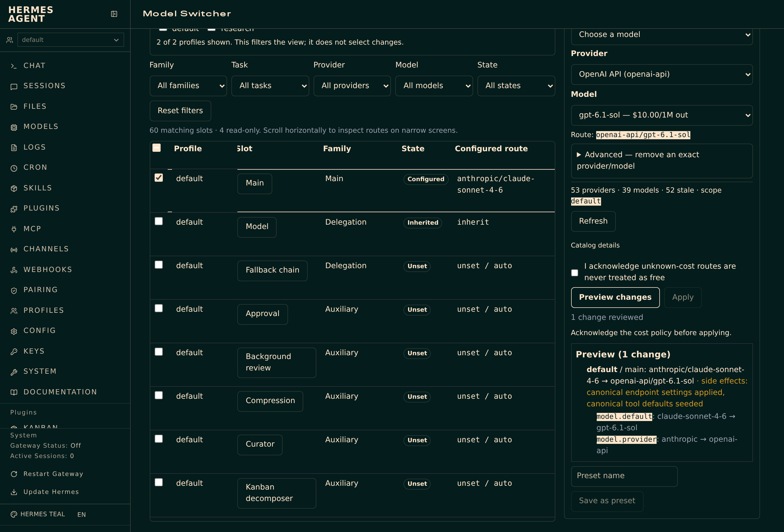Screen dimensions: 784x532
Task: Switch language with the EN selector
Action: tap(81, 515)
